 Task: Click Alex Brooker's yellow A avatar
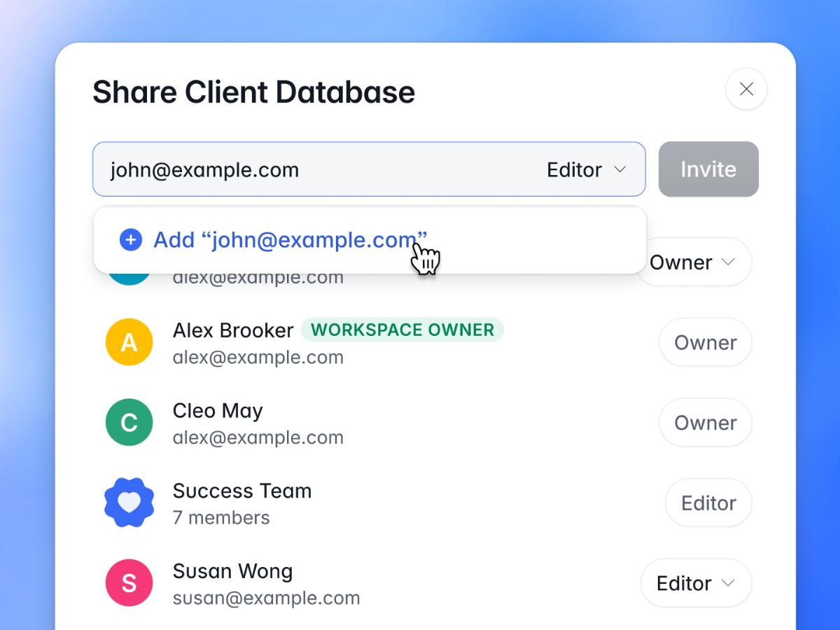click(x=129, y=342)
